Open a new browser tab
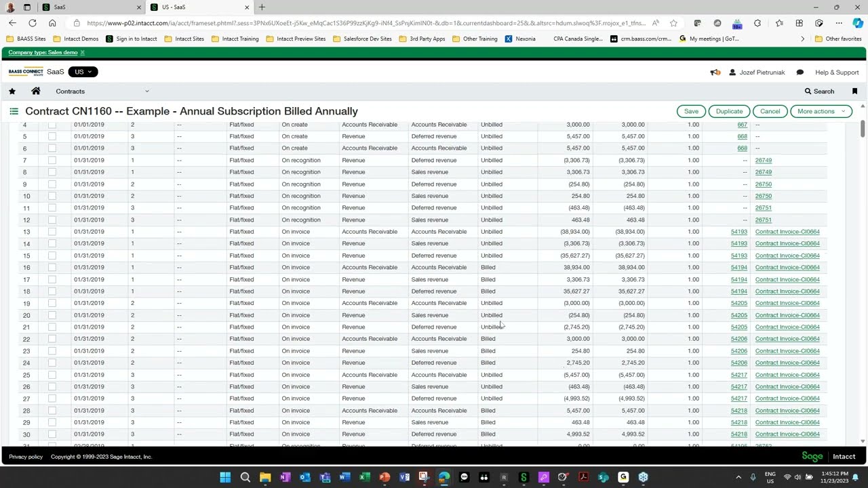The height and width of the screenshot is (488, 868). (x=262, y=7)
